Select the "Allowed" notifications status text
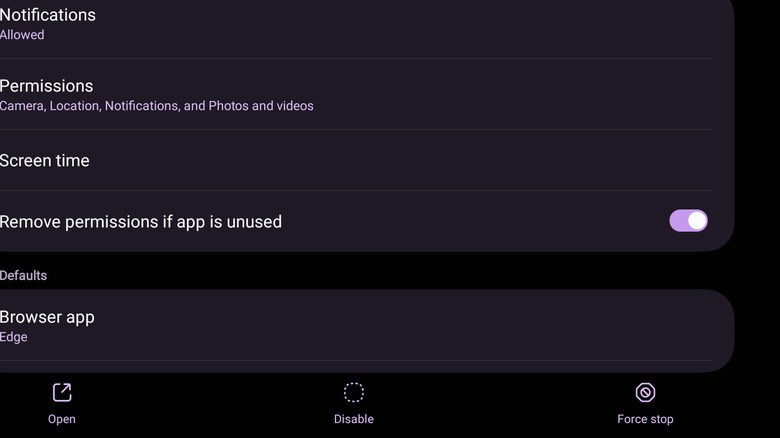Image resolution: width=780 pixels, height=438 pixels. point(22,35)
